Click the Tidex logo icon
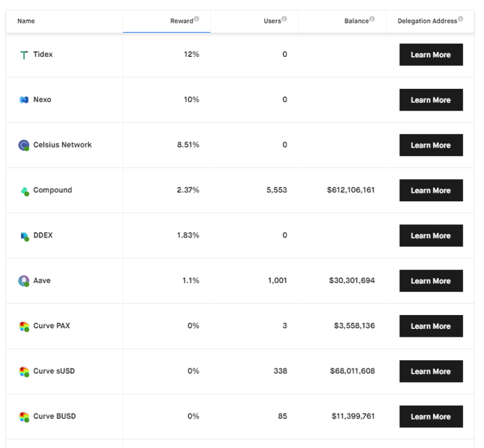This screenshot has width=484, height=448. coord(24,55)
